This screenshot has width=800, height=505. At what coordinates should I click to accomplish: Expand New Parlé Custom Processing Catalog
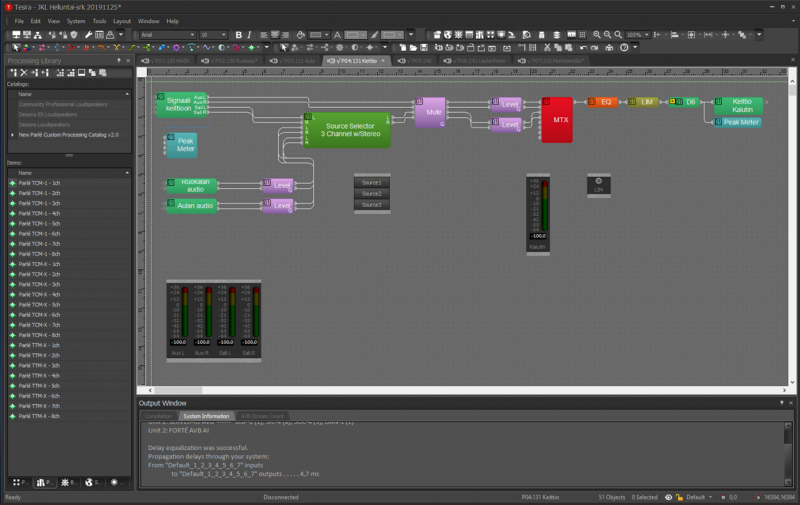click(x=12, y=134)
